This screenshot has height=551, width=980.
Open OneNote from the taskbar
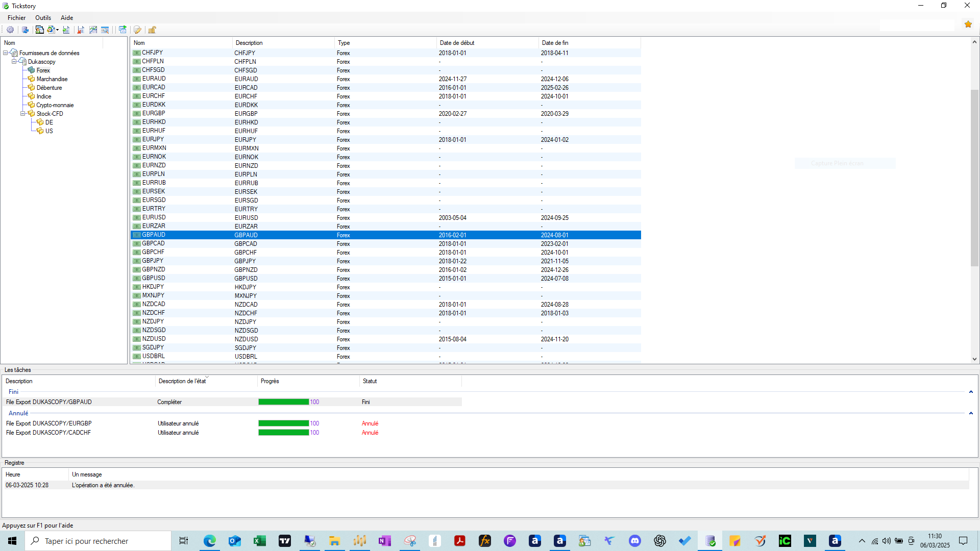tap(385, 541)
